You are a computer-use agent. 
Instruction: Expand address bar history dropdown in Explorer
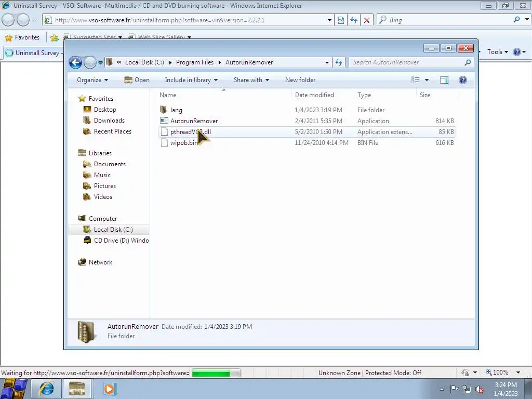click(x=327, y=63)
